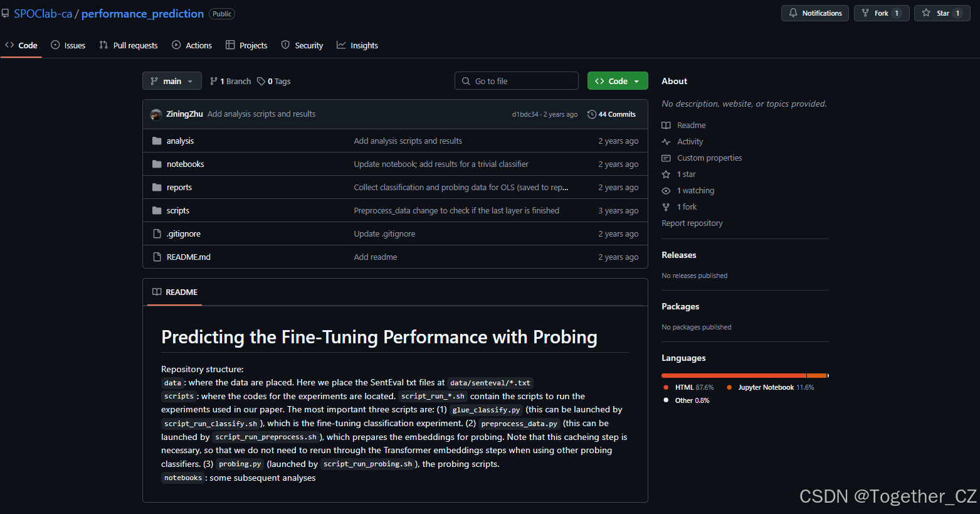Click the star icon beside 1 star
Screen dimensions: 980x514
(x=666, y=174)
